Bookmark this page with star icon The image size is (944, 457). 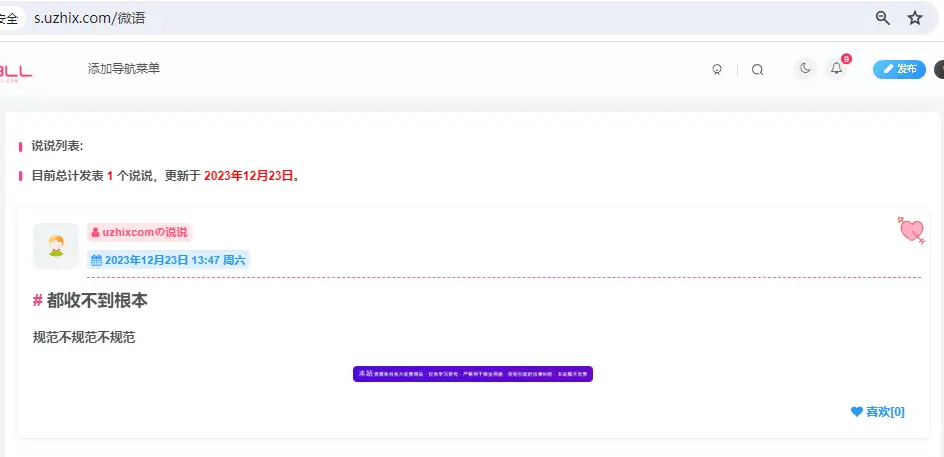914,18
